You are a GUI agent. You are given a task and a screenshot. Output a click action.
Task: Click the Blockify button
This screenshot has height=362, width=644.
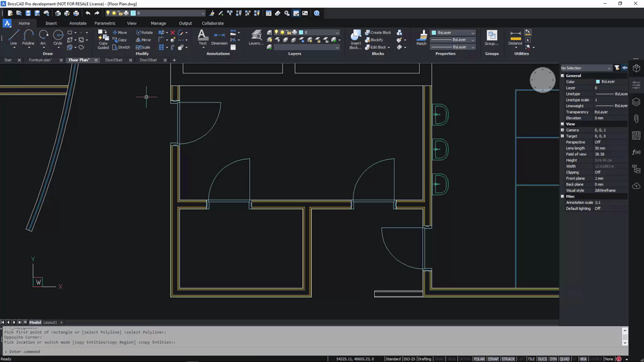374,40
